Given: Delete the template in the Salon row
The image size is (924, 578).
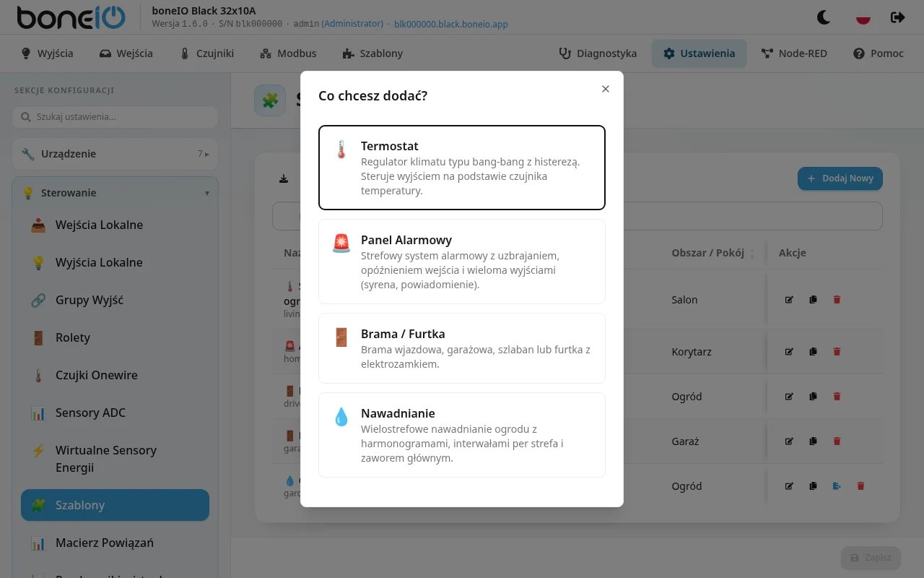Looking at the screenshot, I should coord(837,299).
